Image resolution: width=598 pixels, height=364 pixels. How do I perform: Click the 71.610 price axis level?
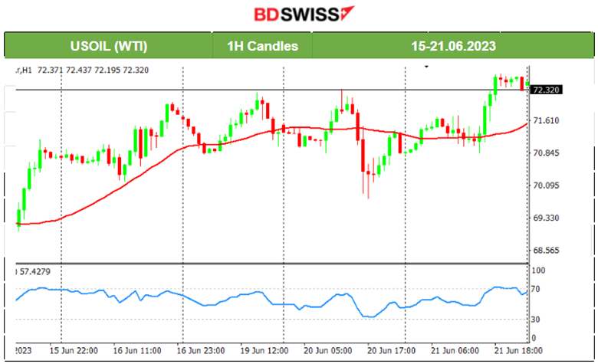[544, 121]
